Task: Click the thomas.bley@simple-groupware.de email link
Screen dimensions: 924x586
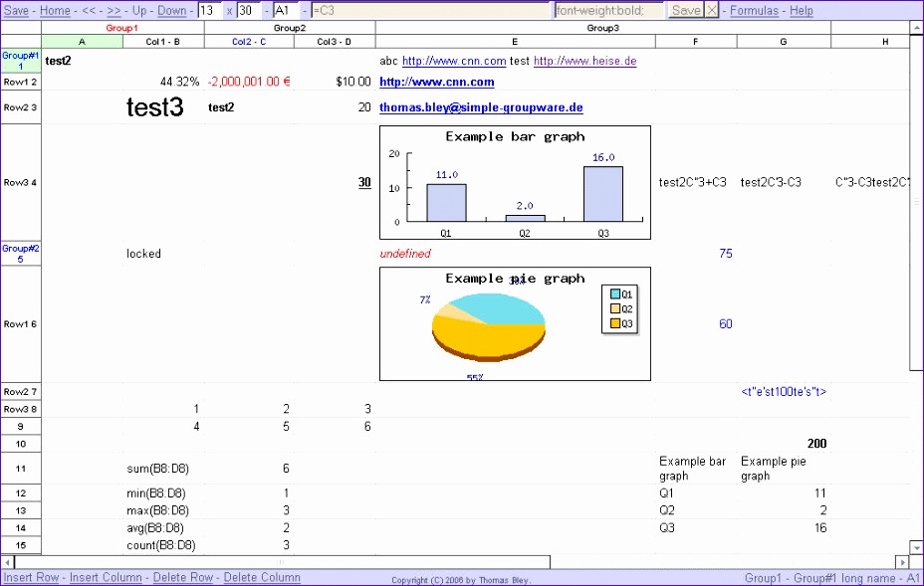Action: click(483, 106)
